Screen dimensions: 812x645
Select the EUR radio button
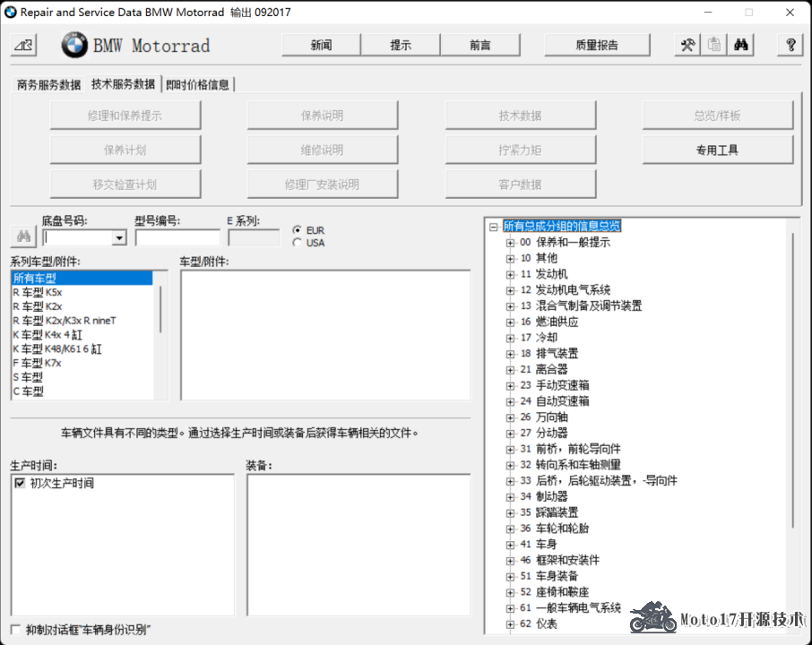(x=297, y=230)
